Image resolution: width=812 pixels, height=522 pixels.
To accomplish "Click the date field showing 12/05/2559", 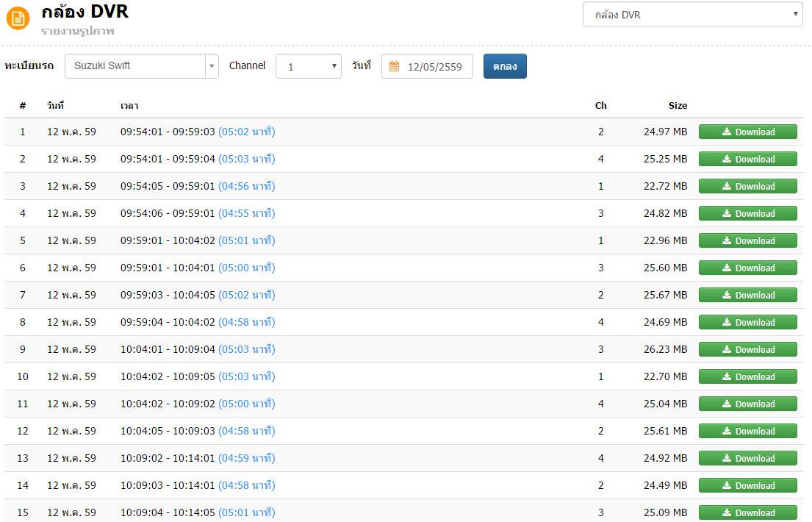I will (434, 67).
